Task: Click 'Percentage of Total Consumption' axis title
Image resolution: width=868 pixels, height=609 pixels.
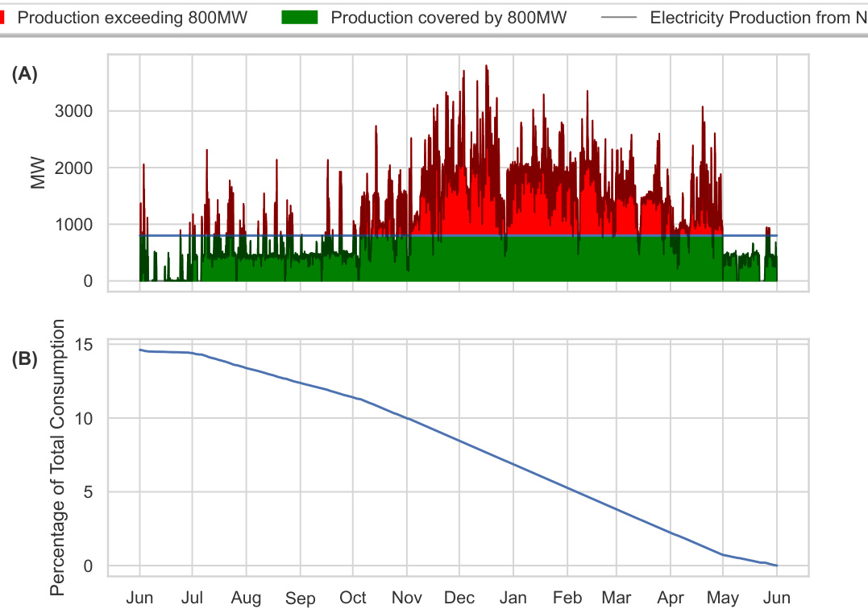Action: tap(58, 458)
